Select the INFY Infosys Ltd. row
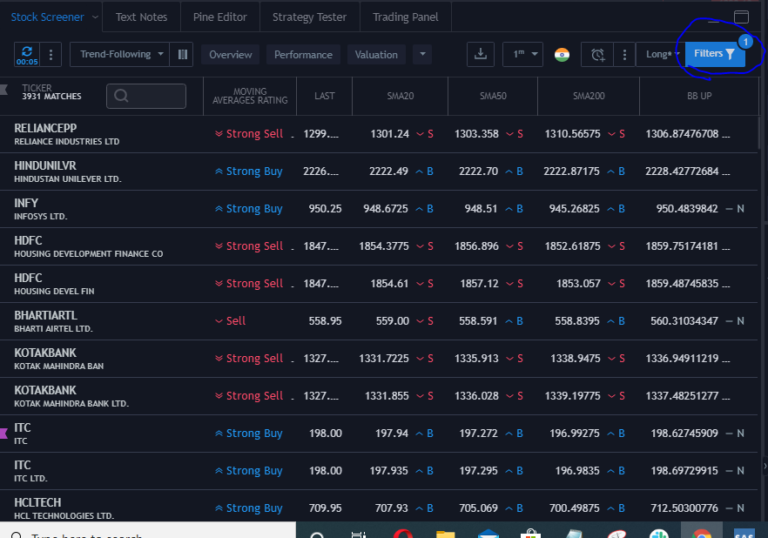The image size is (768, 538). (379, 209)
